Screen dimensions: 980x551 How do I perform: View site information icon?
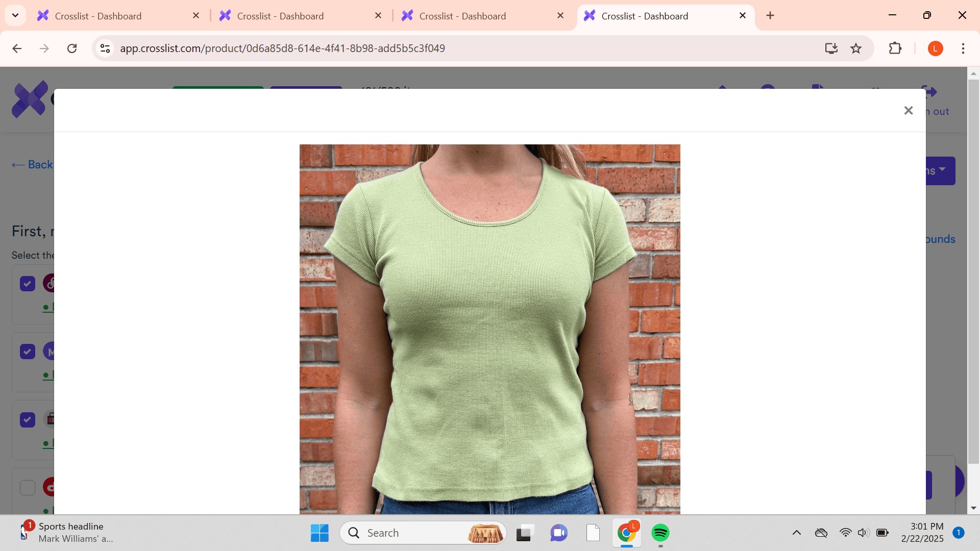click(x=105, y=48)
